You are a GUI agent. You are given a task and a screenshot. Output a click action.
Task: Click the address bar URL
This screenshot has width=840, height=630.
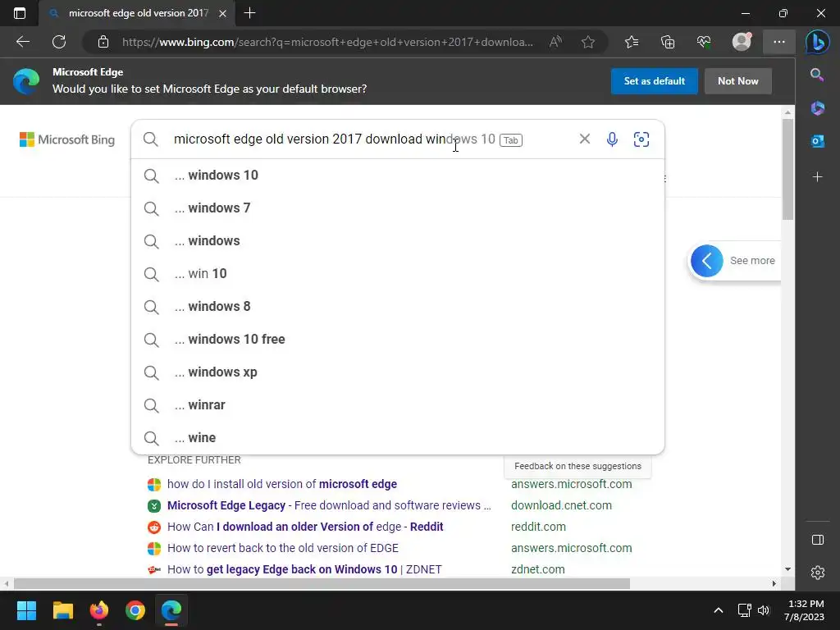pyautogui.click(x=327, y=42)
